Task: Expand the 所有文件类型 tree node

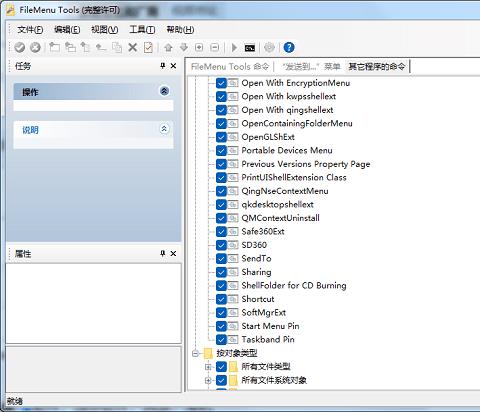Action: point(208,367)
